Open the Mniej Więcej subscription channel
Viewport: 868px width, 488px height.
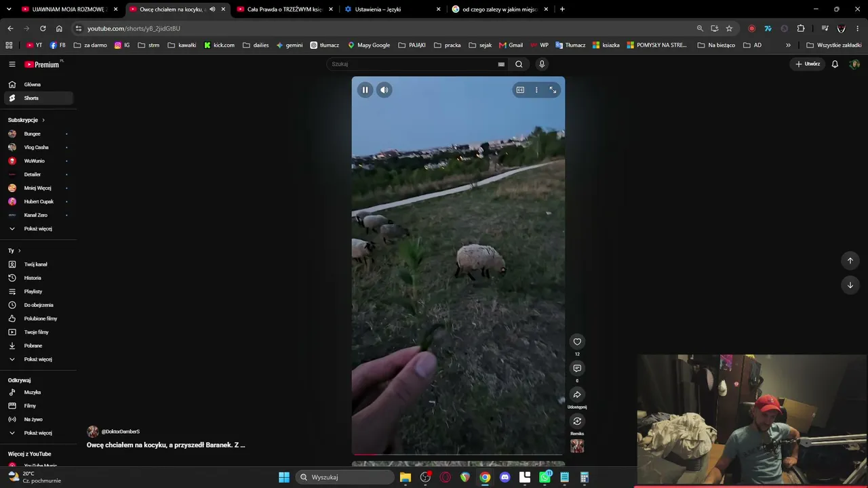39,188
